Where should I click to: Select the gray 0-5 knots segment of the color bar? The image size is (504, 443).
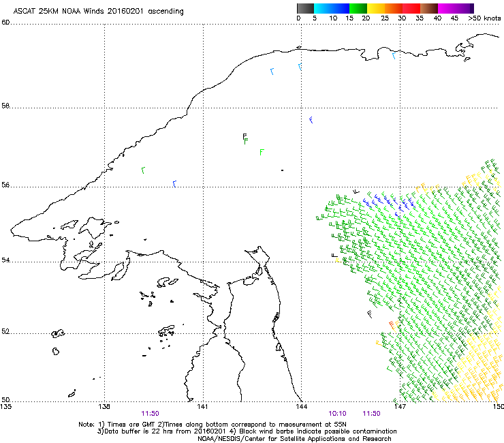tap(305, 8)
